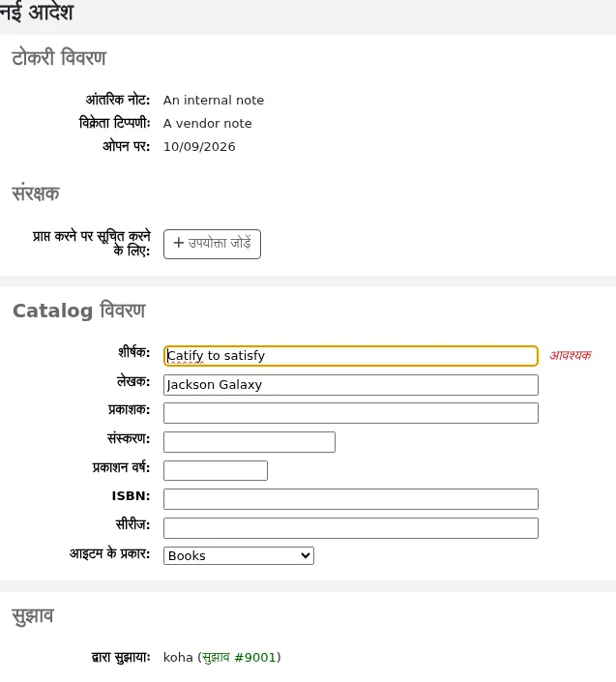
Task: Click the लेखक author input field
Action: pyautogui.click(x=351, y=385)
